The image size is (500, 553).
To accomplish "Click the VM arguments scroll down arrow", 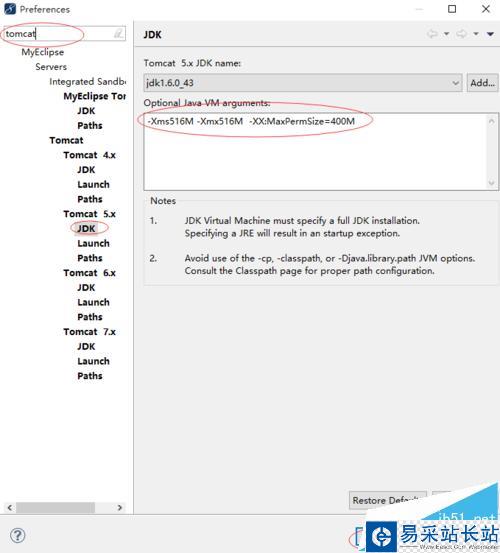I will (492, 182).
